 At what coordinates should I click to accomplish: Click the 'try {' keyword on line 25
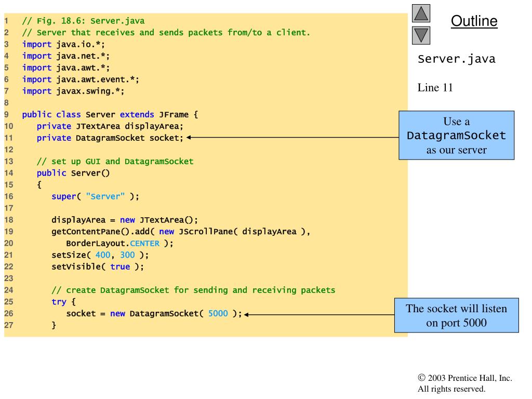pyautogui.click(x=63, y=302)
